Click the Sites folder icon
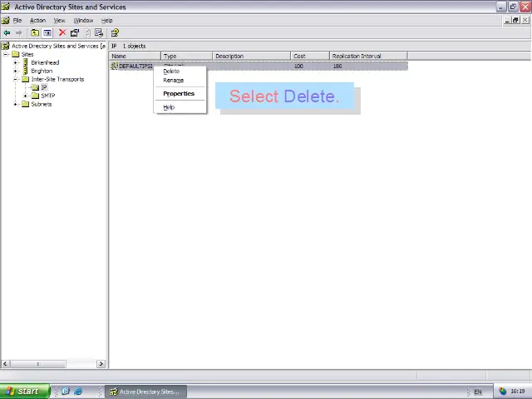 coord(16,54)
